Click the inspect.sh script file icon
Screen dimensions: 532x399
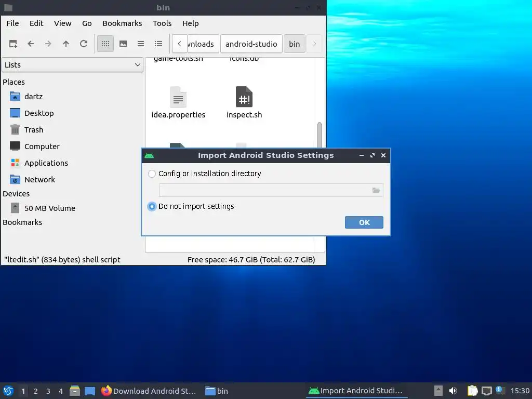point(244,97)
